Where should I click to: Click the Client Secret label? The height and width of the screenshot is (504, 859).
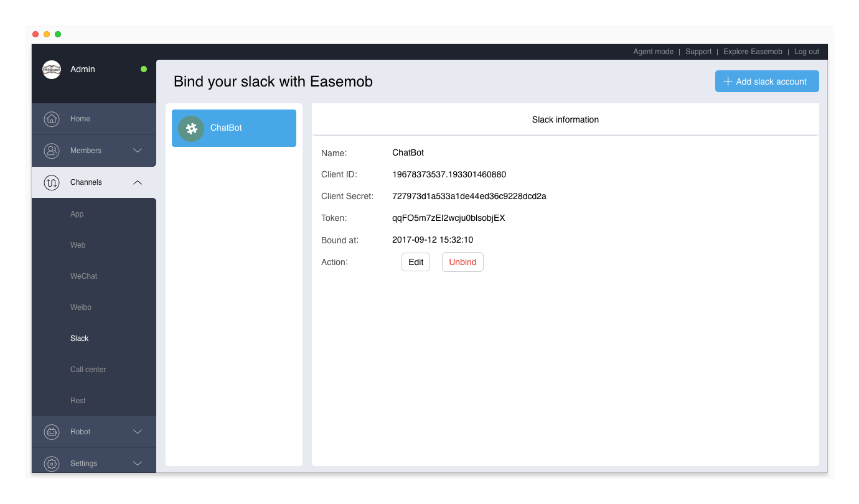[347, 196]
